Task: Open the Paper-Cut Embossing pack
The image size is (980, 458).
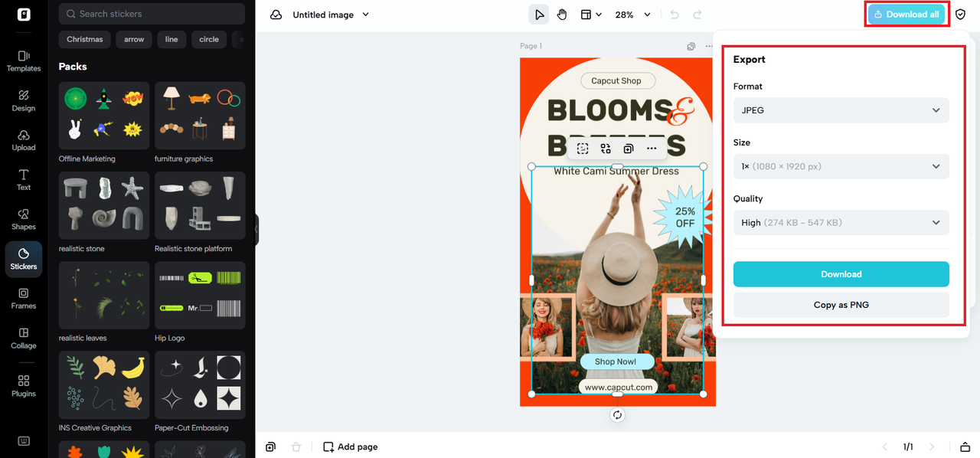Action: tap(200, 384)
